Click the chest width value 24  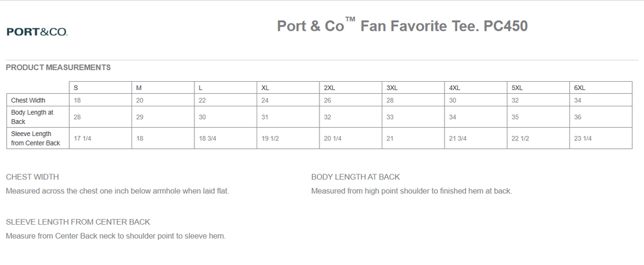coord(265,100)
